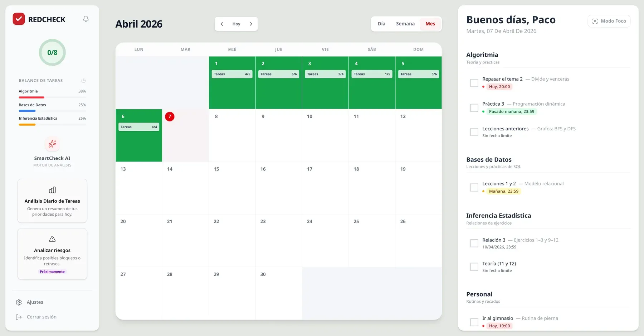Click the Algoritmia progress bar
This screenshot has height=336, width=644.
coord(52,97)
